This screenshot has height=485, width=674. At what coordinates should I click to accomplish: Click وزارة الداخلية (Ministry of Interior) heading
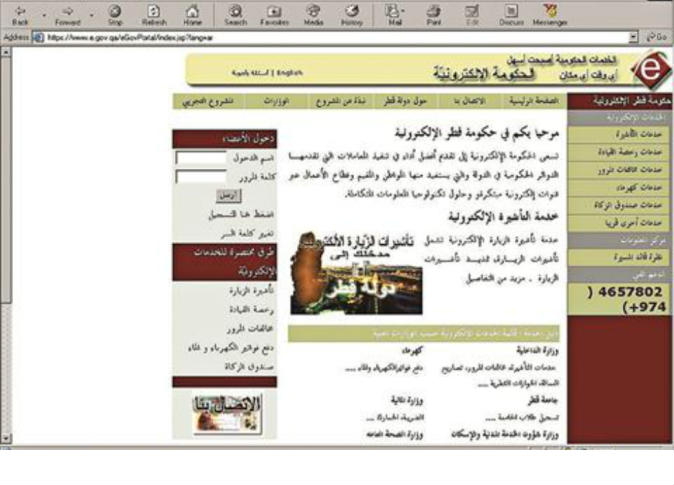pyautogui.click(x=537, y=351)
